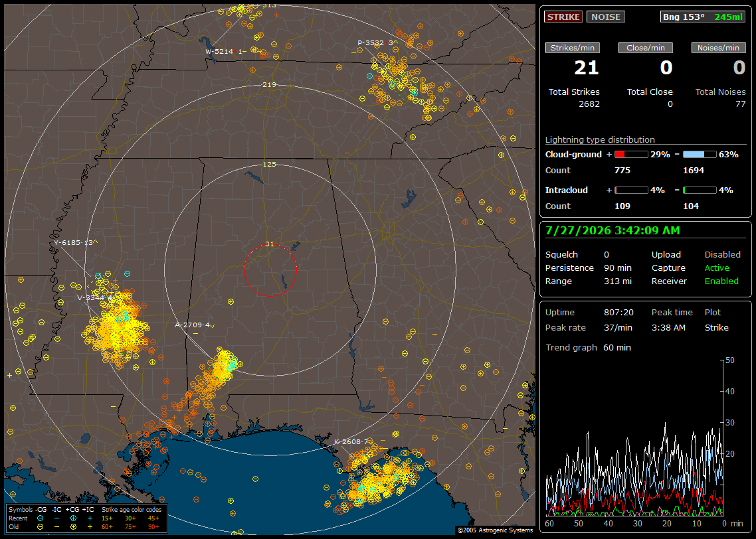Select the Close/min label button
The width and height of the screenshot is (756, 539).
coord(646,48)
